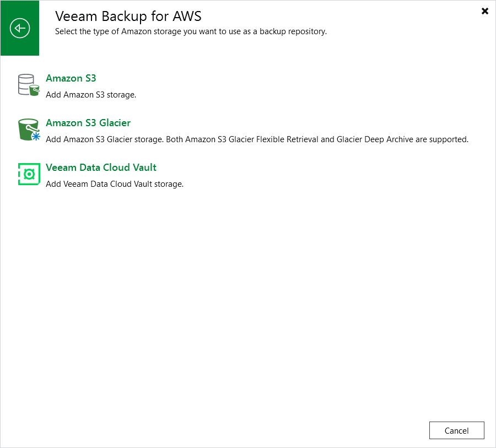Click the 'Veeam Backup for AWS' heading
Viewport: 496px width, 448px height.
[x=128, y=16]
